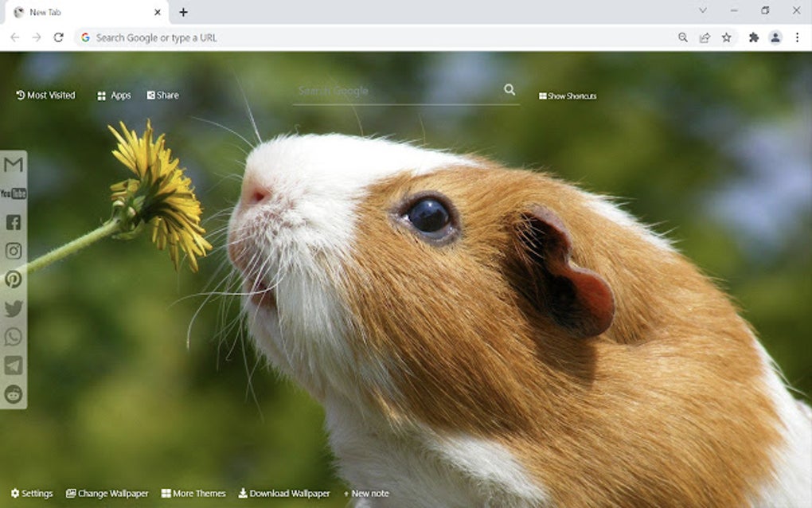Open the Instagram sidebar shortcut
Viewport: 812px width, 508px height.
pos(12,252)
